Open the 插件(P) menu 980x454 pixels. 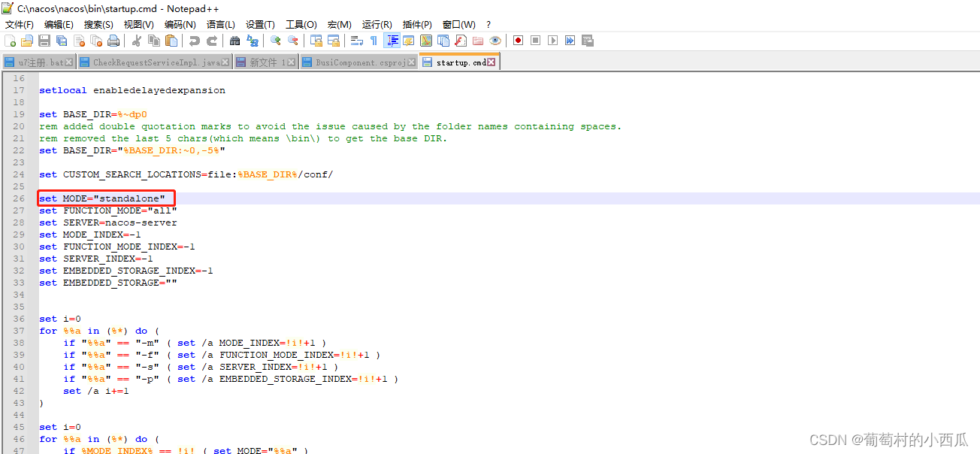417,25
